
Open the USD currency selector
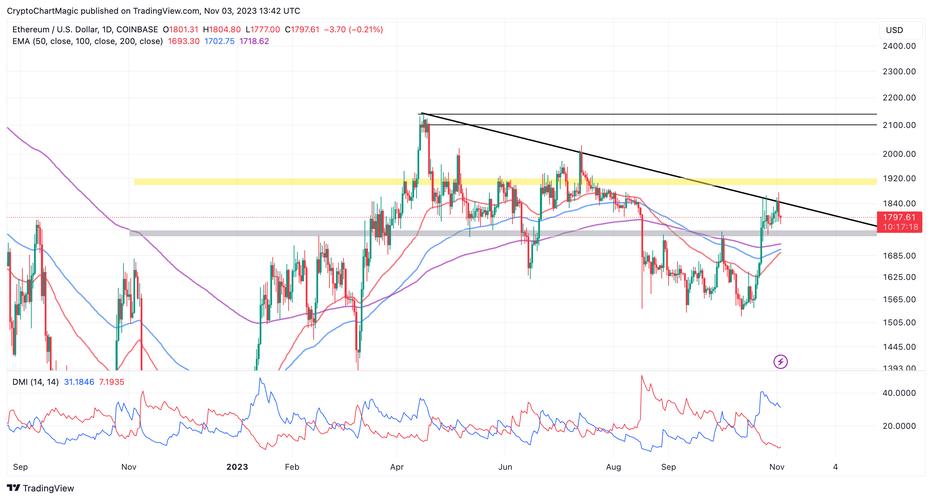(x=894, y=30)
